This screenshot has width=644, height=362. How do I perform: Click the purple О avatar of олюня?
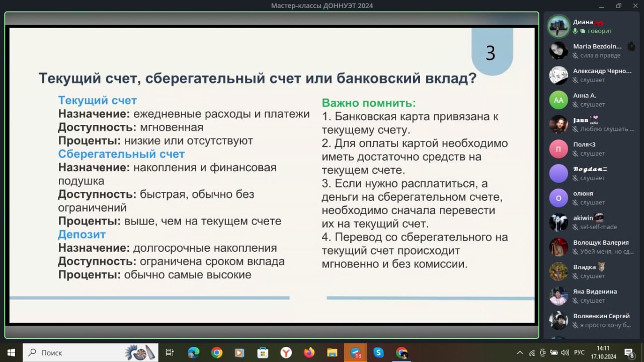(x=558, y=198)
